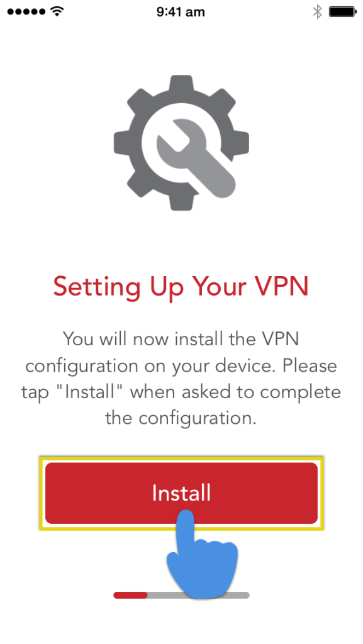Click the red filled progress segment
Viewport: 363px width, 644px height.
pos(130,595)
